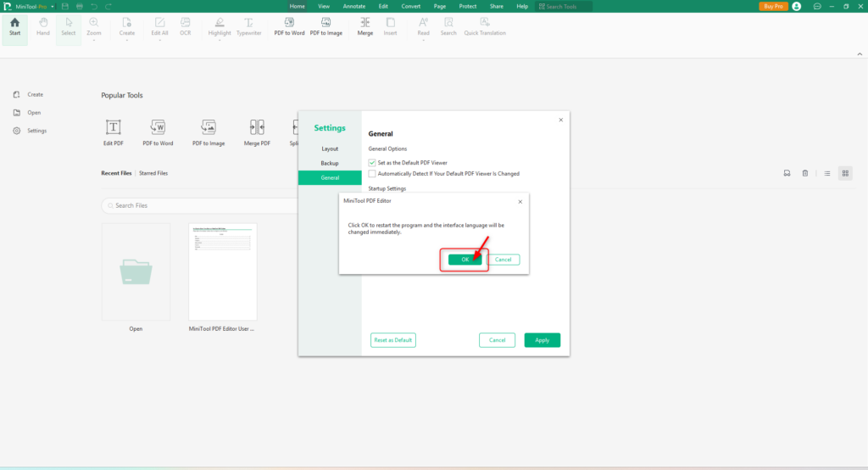Select General in Settings sidebar
The image size is (868, 470).
(x=330, y=177)
